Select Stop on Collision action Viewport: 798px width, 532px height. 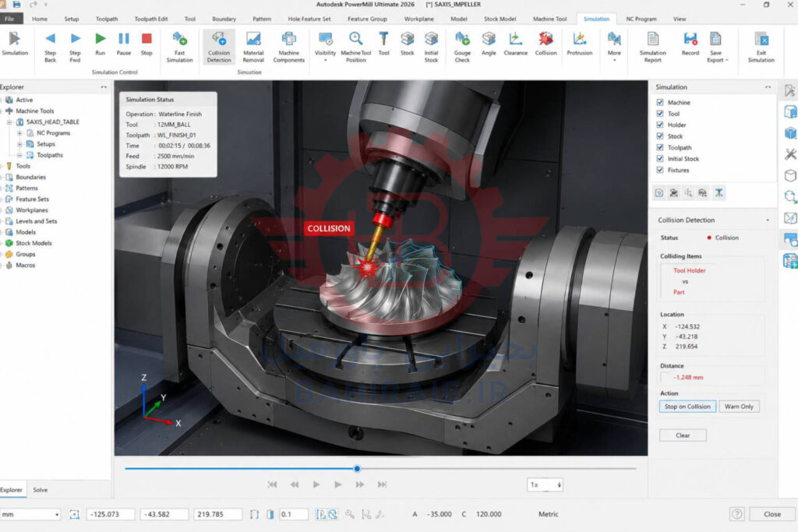pyautogui.click(x=687, y=407)
